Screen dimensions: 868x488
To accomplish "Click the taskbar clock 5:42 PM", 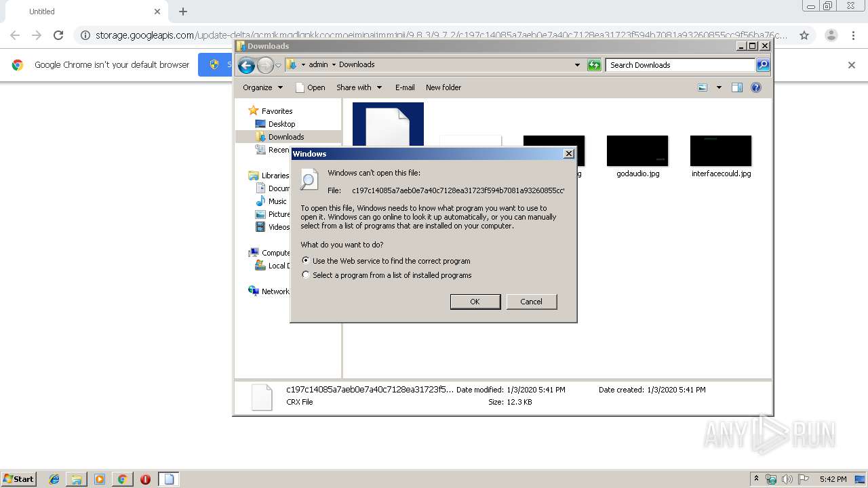I will pyautogui.click(x=833, y=479).
